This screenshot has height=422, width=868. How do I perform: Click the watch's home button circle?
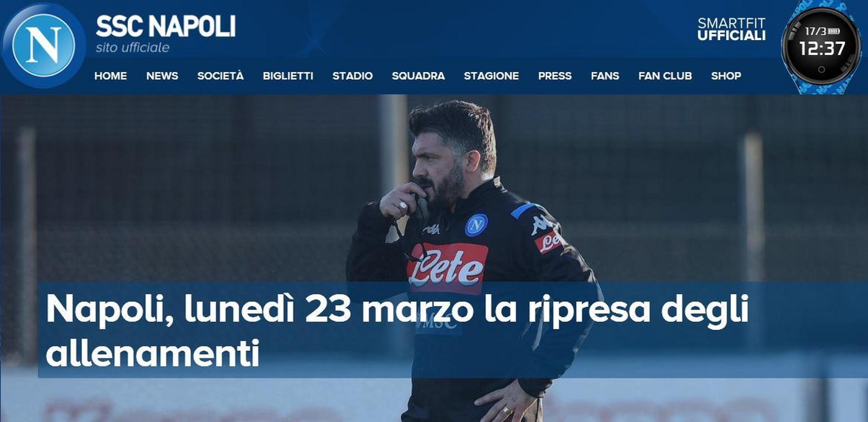[x=822, y=70]
